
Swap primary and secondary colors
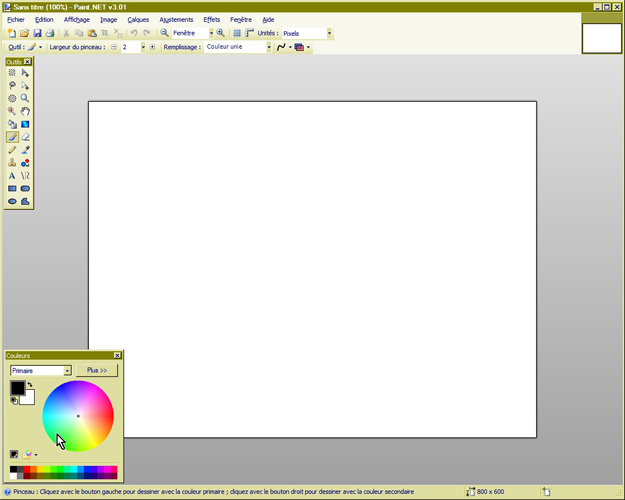pyautogui.click(x=30, y=384)
